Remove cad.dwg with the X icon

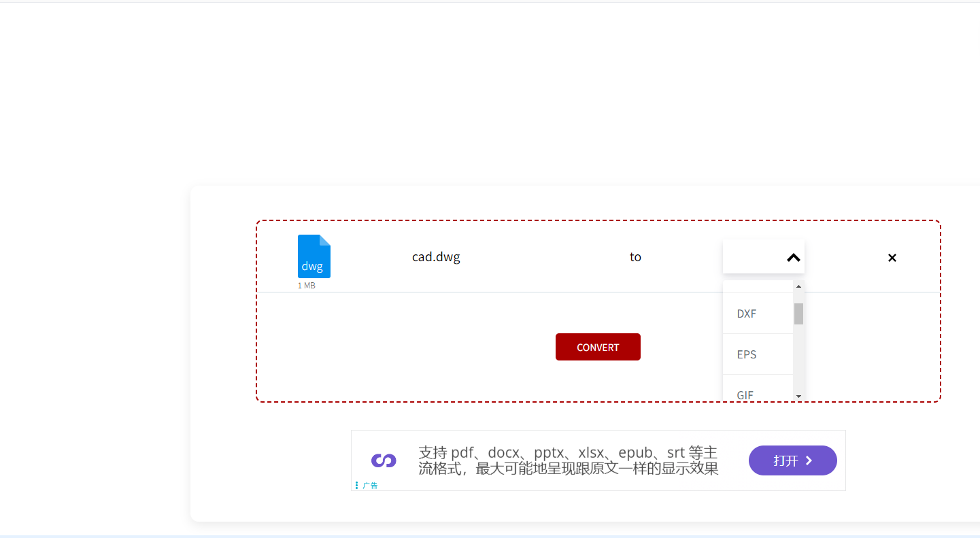click(x=892, y=258)
